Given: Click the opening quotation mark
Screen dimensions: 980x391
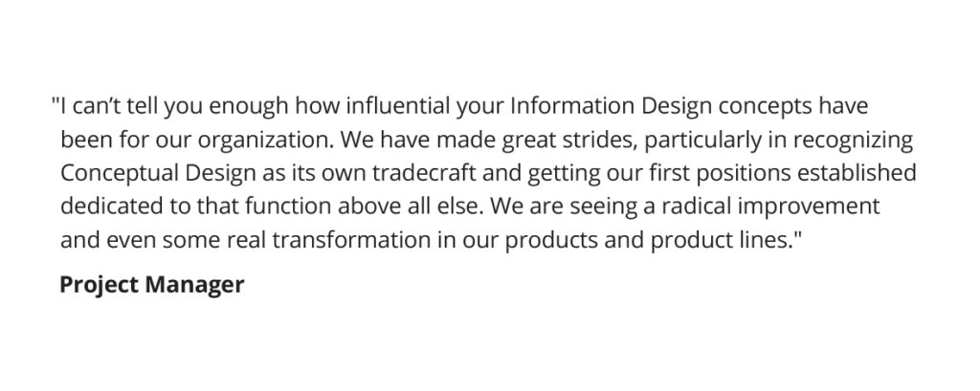Looking at the screenshot, I should coord(55,101).
